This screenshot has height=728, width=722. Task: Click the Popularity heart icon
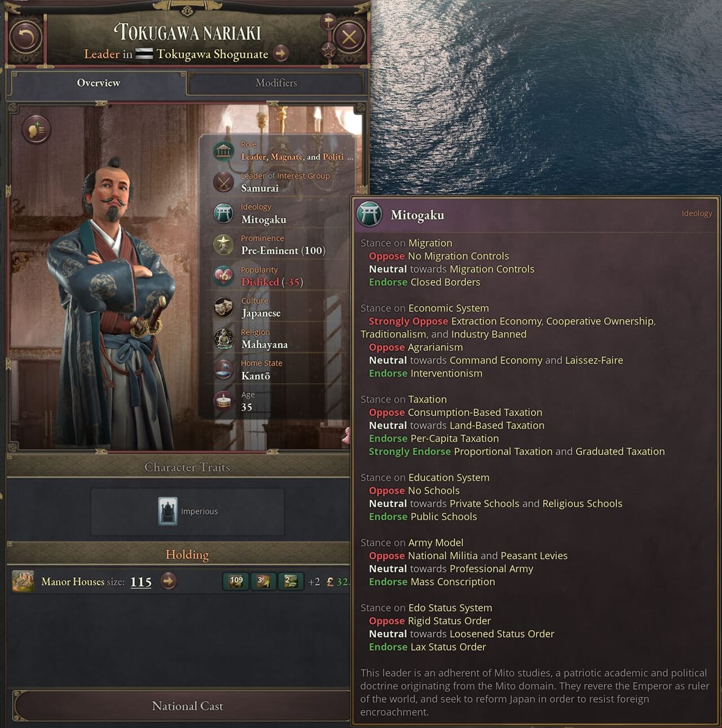pyautogui.click(x=224, y=276)
